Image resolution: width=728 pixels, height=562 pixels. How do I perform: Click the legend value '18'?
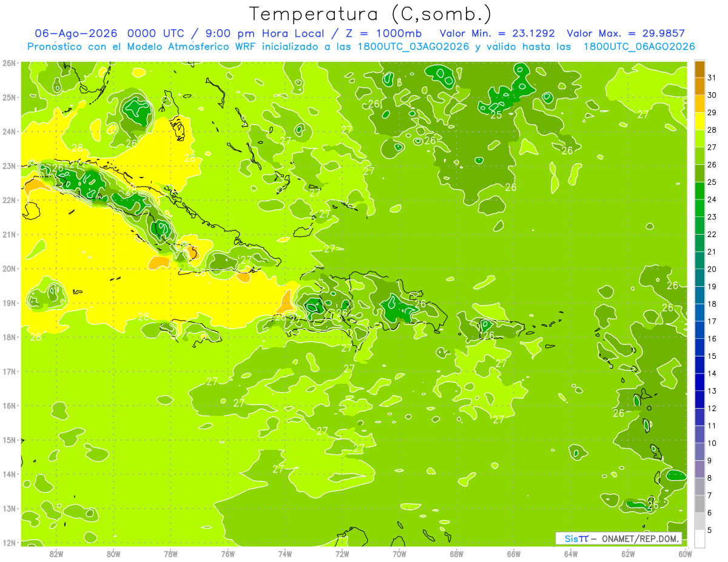click(x=712, y=304)
